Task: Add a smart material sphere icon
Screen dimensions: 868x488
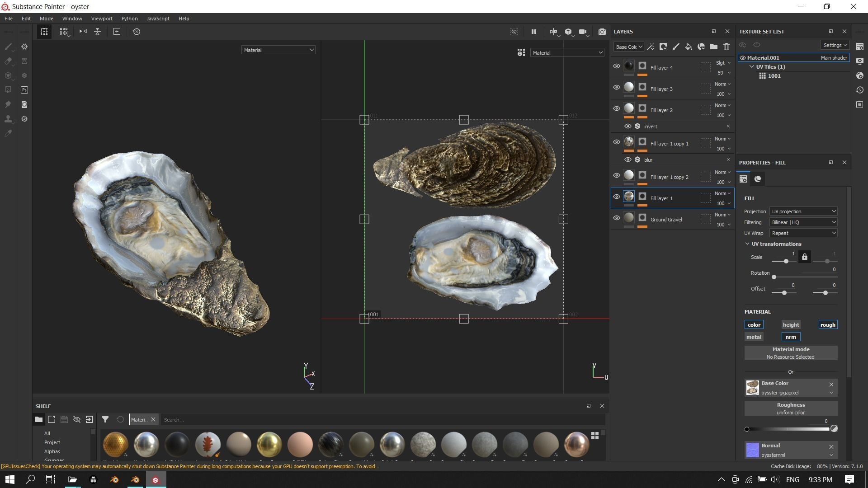Action: point(701,47)
